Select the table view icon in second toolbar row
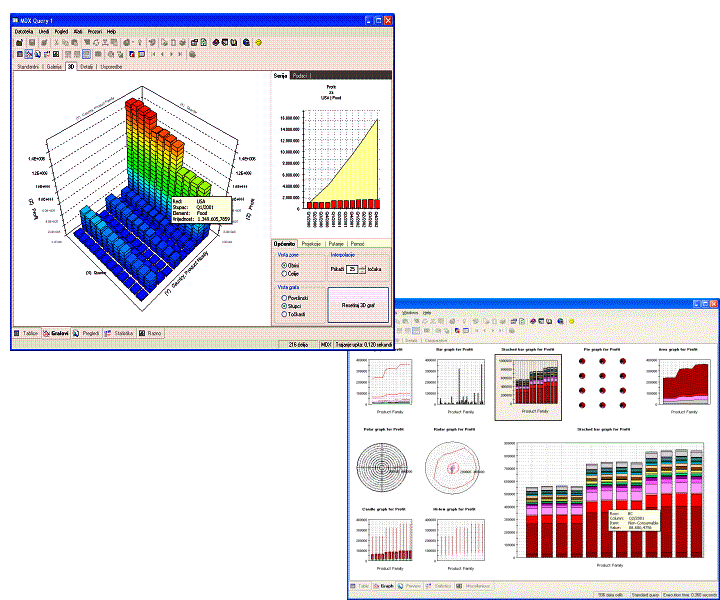This screenshot has width=720, height=600. (x=20, y=54)
